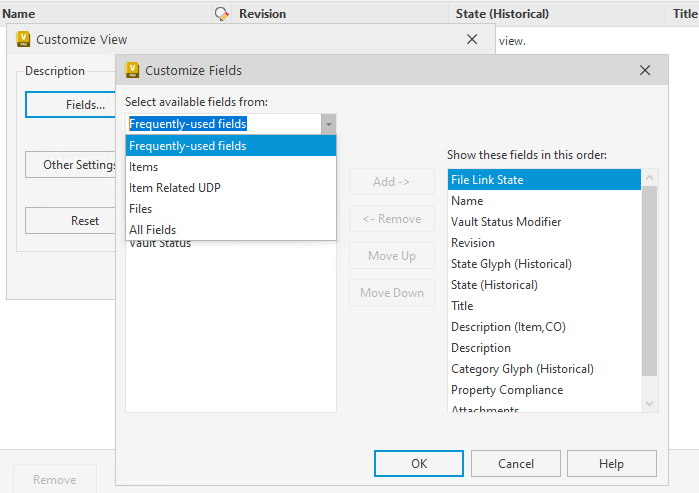Highlight Property Compliance in the order list
699x493 pixels.
coord(507,390)
